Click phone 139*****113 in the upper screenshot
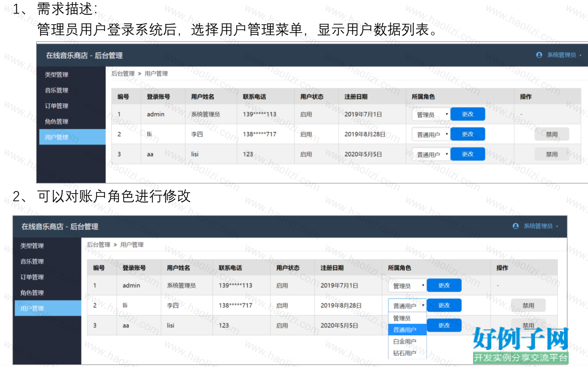This screenshot has width=588, height=367. [x=259, y=114]
